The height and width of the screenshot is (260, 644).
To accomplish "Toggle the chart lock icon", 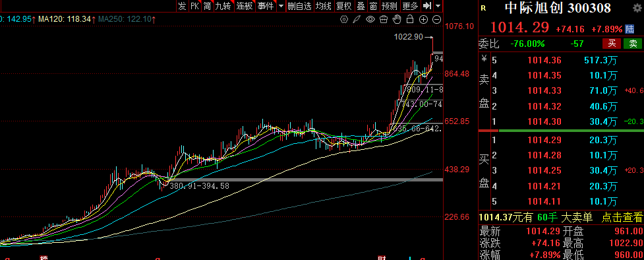I will [x=410, y=19].
